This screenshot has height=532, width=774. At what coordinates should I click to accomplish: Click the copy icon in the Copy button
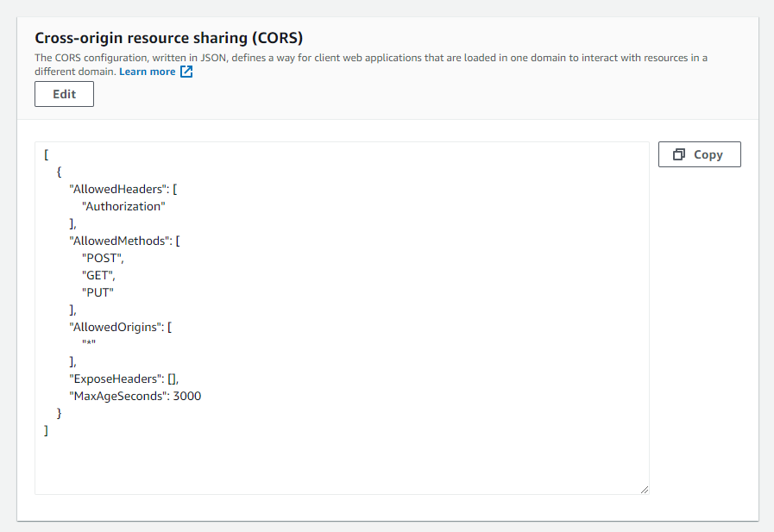tap(679, 154)
